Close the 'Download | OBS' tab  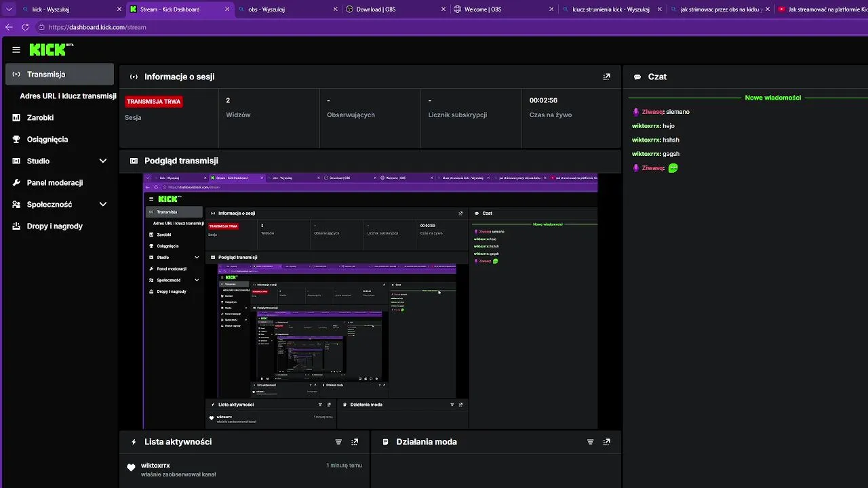443,9
